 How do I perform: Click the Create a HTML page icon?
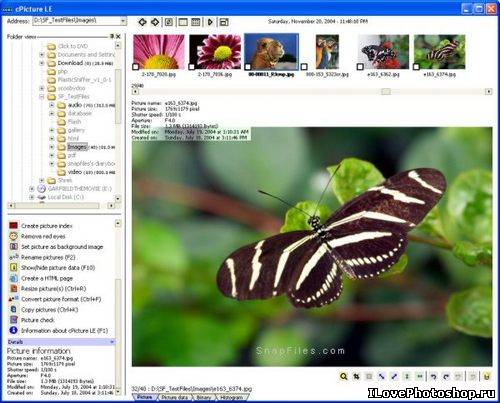click(x=13, y=278)
